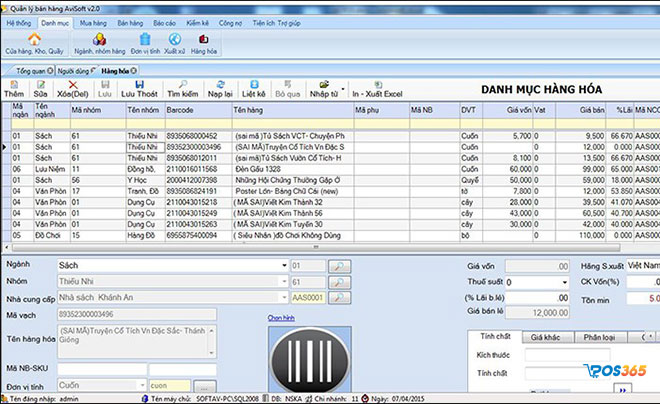Click the Nạp lại reload icon
This screenshot has width=660, height=404.
221,87
